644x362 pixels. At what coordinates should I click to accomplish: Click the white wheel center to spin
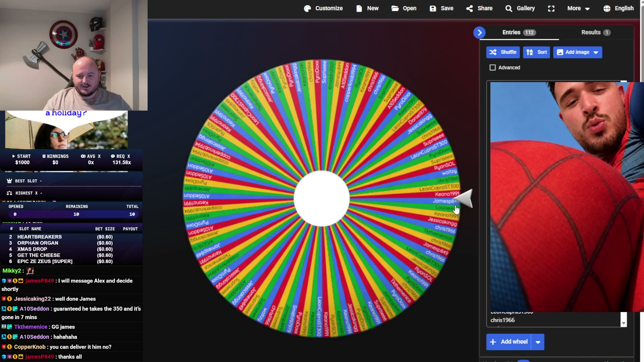click(x=322, y=198)
